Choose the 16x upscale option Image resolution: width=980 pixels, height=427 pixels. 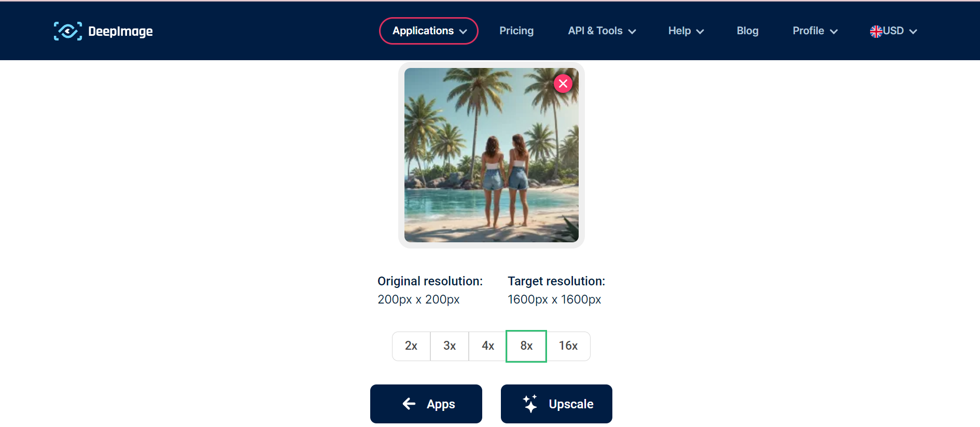coord(568,346)
